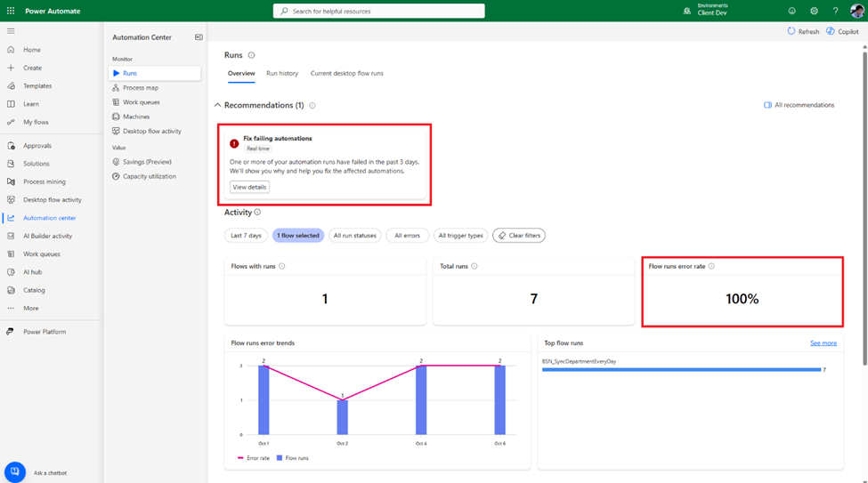The width and height of the screenshot is (868, 483).
Task: Click the Solutions icon in sidebar
Action: coord(11,164)
